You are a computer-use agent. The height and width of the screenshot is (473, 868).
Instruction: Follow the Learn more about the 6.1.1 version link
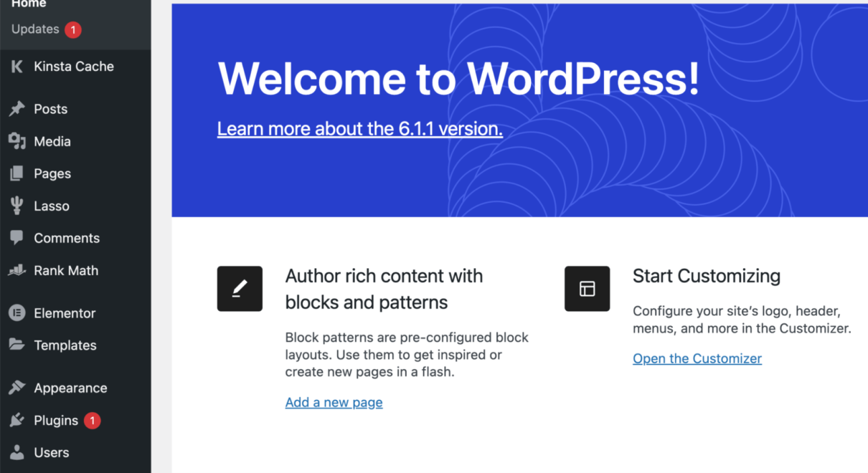point(360,129)
